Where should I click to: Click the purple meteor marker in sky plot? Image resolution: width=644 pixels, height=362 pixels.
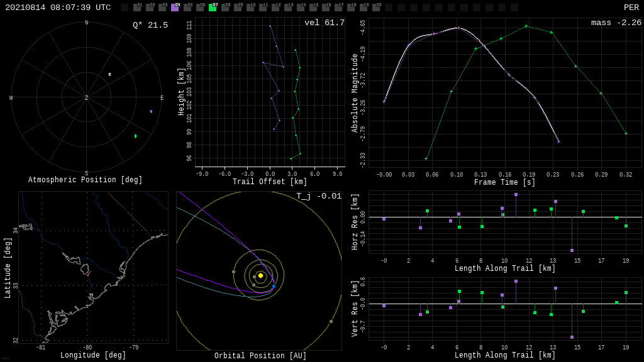point(151,111)
